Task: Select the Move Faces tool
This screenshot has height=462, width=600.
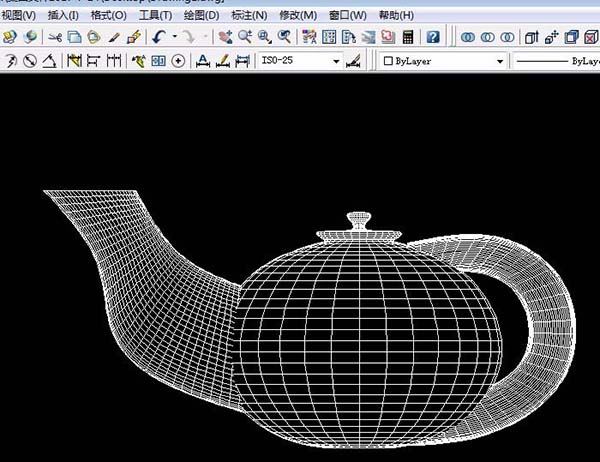Action: (x=551, y=37)
